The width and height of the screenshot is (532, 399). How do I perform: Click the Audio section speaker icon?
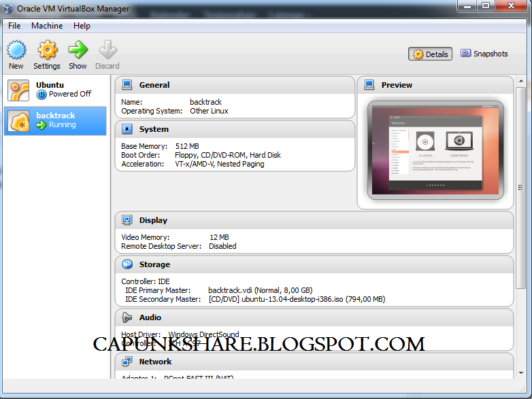point(127,317)
